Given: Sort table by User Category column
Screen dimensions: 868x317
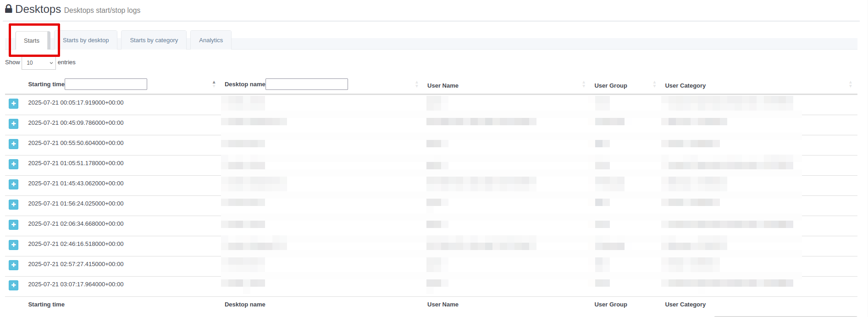Looking at the screenshot, I should coord(685,86).
